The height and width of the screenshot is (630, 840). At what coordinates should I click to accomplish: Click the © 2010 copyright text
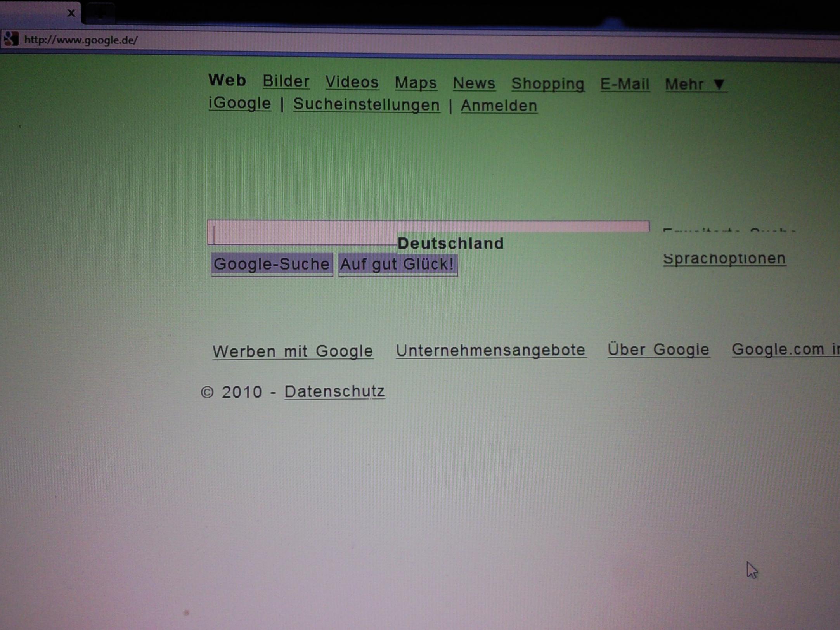click(231, 392)
